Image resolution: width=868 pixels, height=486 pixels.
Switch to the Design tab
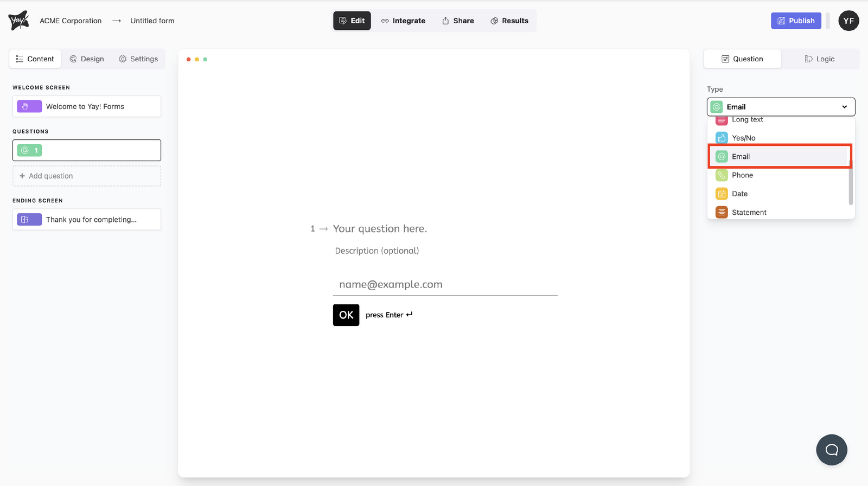[87, 59]
